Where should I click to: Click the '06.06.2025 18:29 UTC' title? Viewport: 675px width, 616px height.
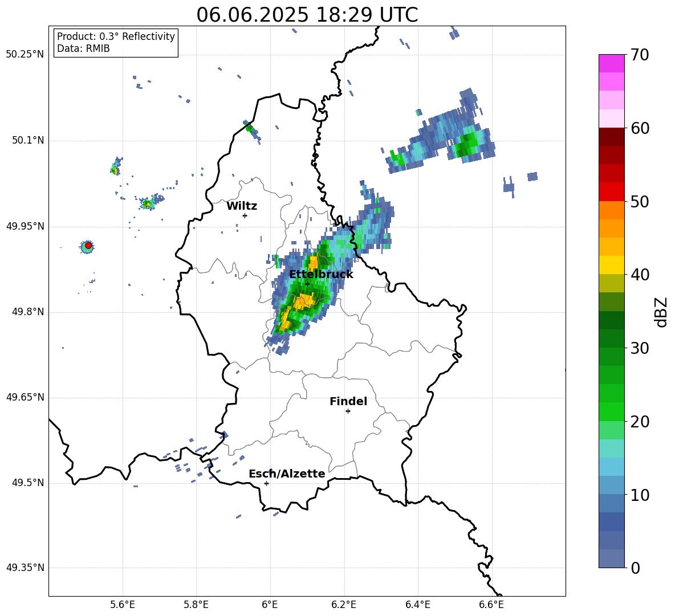tap(307, 15)
